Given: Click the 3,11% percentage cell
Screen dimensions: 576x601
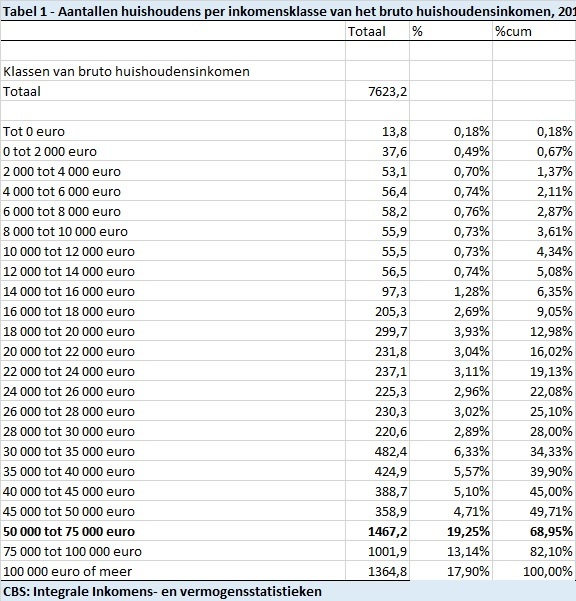Looking at the screenshot, I should 451,371.
